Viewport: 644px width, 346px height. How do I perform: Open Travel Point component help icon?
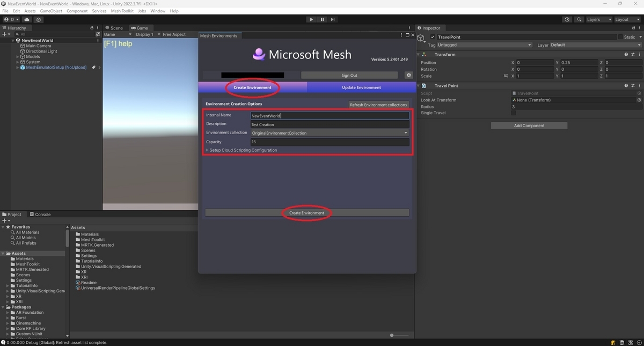(626, 85)
